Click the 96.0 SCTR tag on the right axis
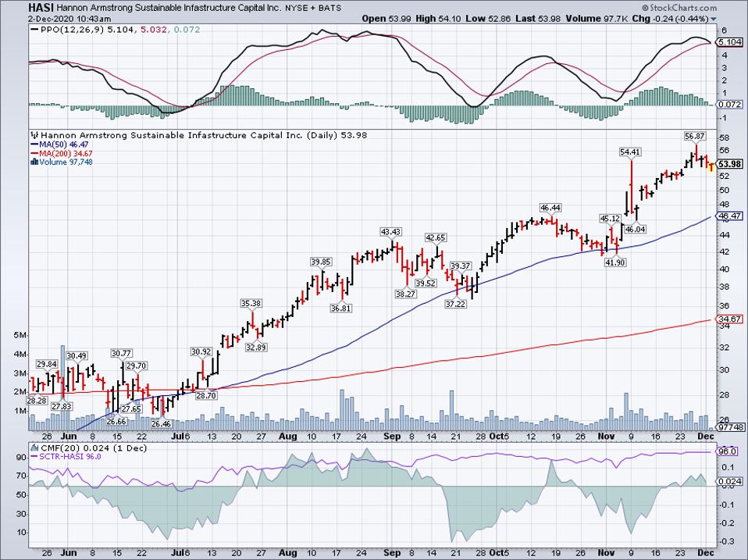 (x=728, y=451)
